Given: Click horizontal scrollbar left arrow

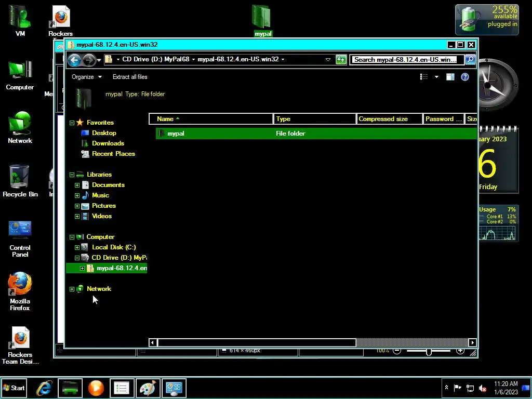Looking at the screenshot, I should (152, 343).
